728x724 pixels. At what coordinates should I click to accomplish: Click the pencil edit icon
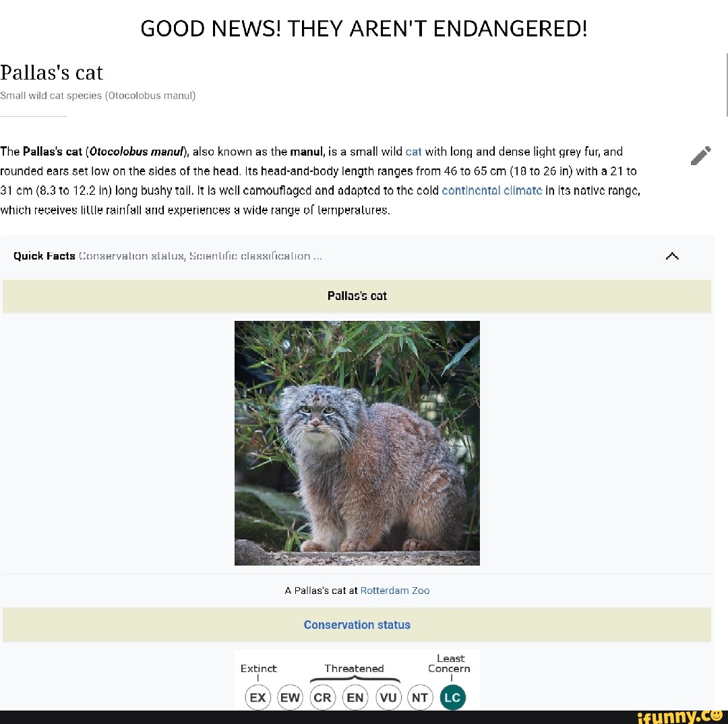[x=700, y=156]
